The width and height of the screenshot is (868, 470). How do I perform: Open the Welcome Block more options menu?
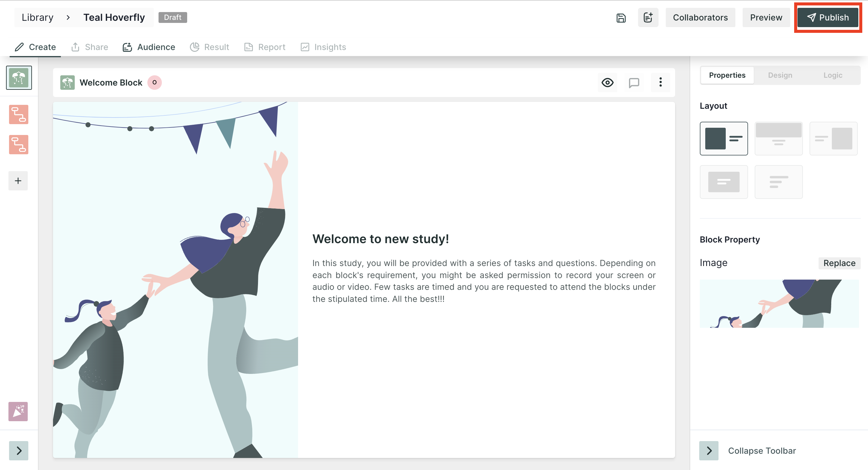[660, 83]
